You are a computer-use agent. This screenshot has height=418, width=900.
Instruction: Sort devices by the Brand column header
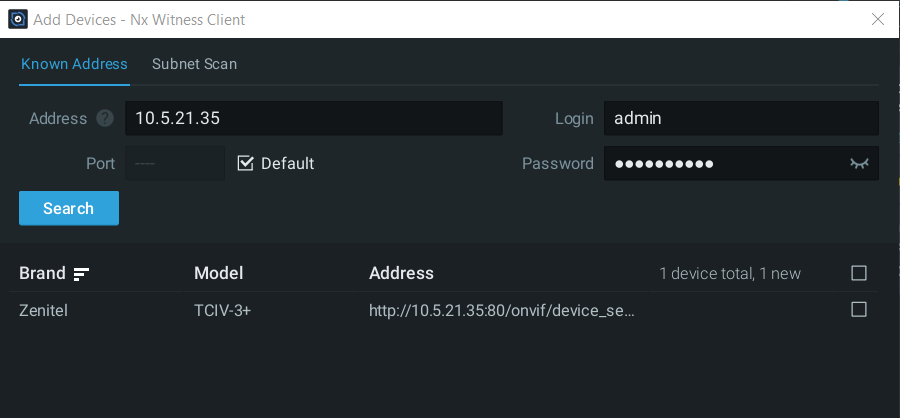click(42, 273)
